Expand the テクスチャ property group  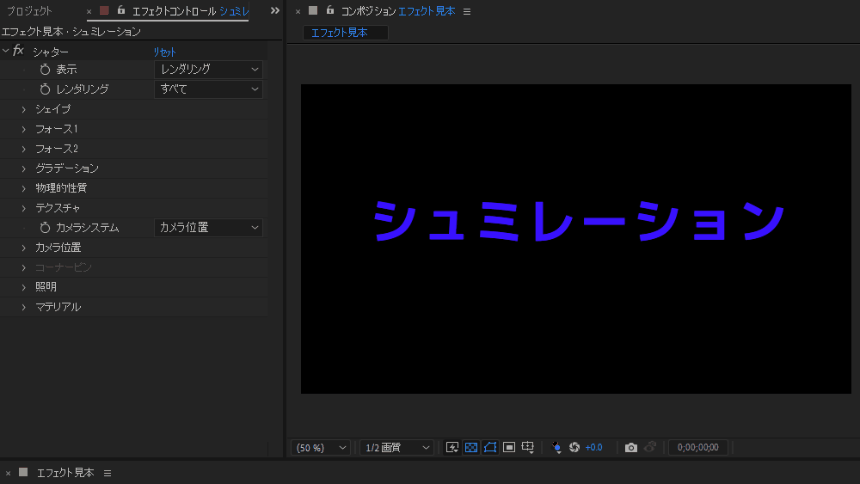click(24, 208)
